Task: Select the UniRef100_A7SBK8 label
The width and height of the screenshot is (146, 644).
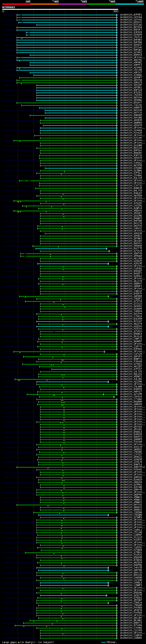Action: 131,550
